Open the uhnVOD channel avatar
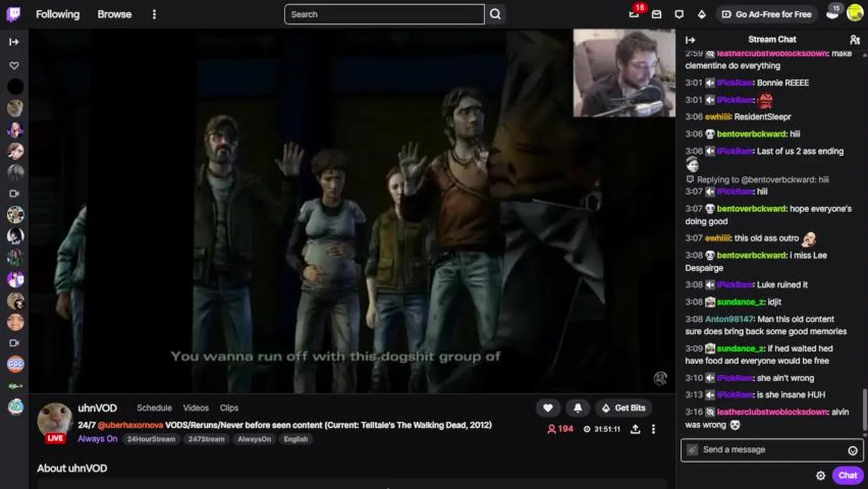Viewport: 868px width, 489px height. point(54,420)
